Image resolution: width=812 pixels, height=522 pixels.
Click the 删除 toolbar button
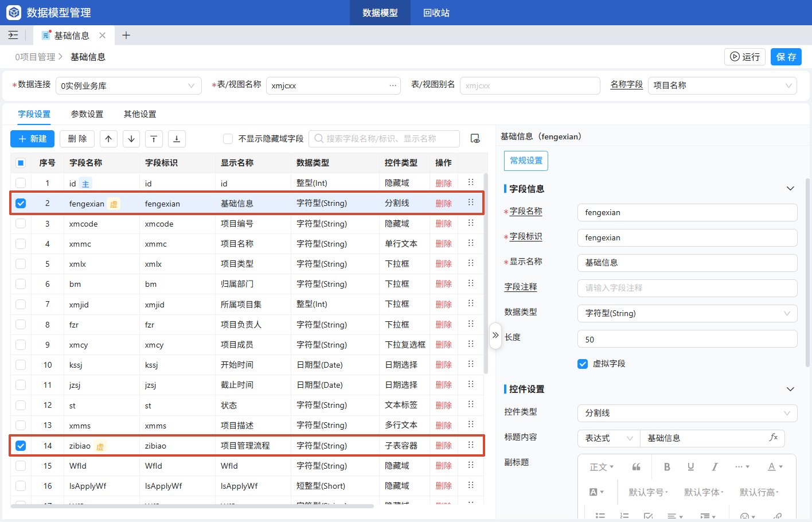tap(77, 139)
